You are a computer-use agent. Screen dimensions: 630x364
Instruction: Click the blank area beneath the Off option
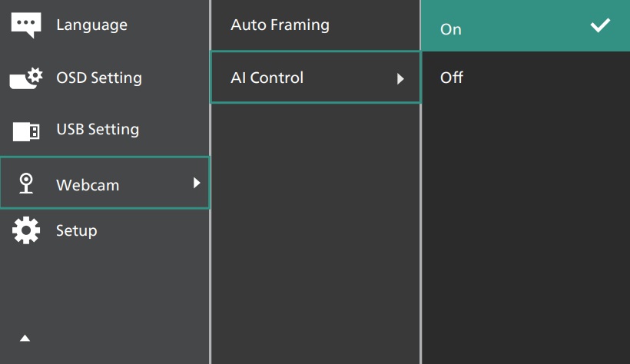coord(526,230)
